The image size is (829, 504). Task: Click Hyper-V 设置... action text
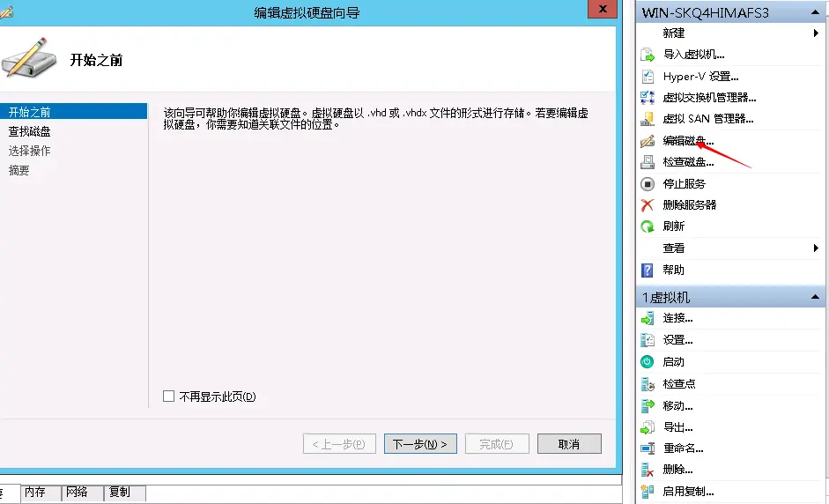coord(700,76)
